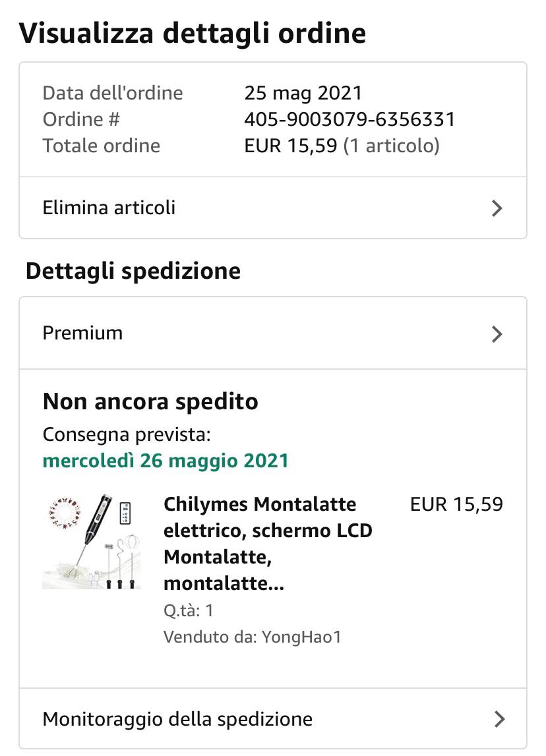Tap the chevron beside Elimina articoli
546x756 pixels.
(497, 208)
